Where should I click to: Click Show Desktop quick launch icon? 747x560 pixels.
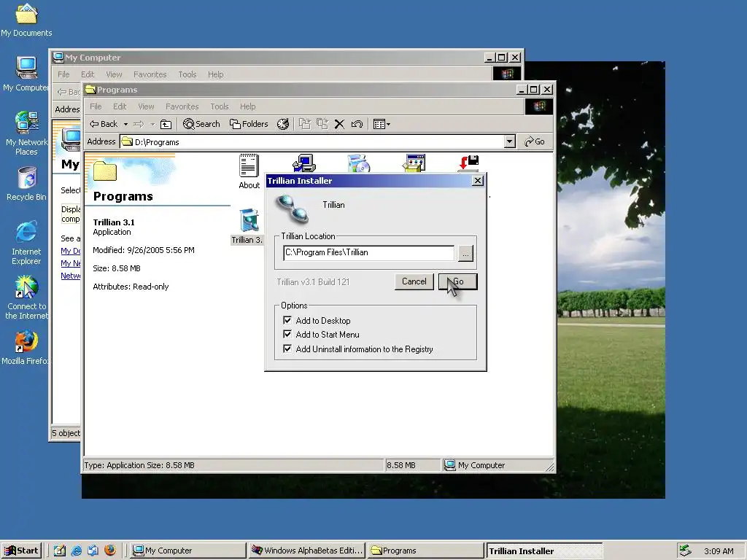tap(60, 551)
